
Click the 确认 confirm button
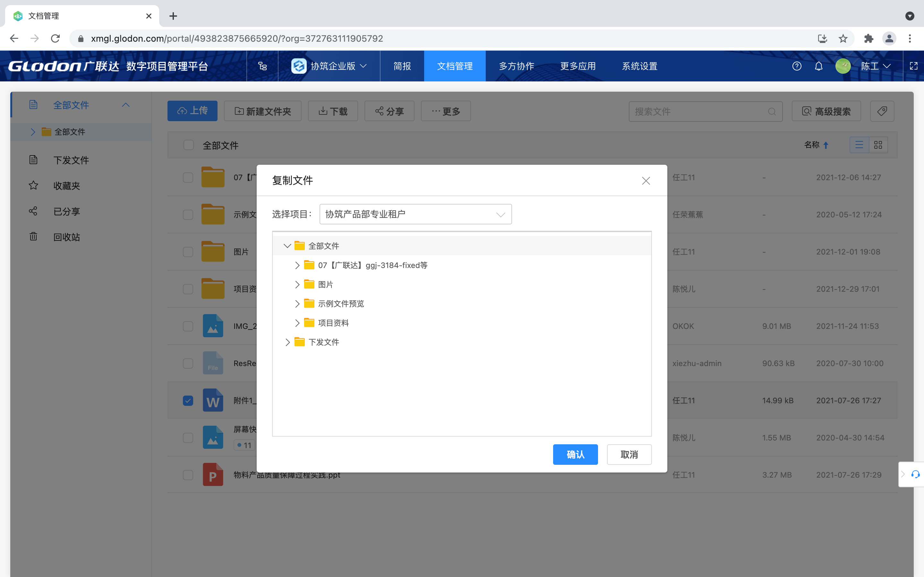point(575,455)
